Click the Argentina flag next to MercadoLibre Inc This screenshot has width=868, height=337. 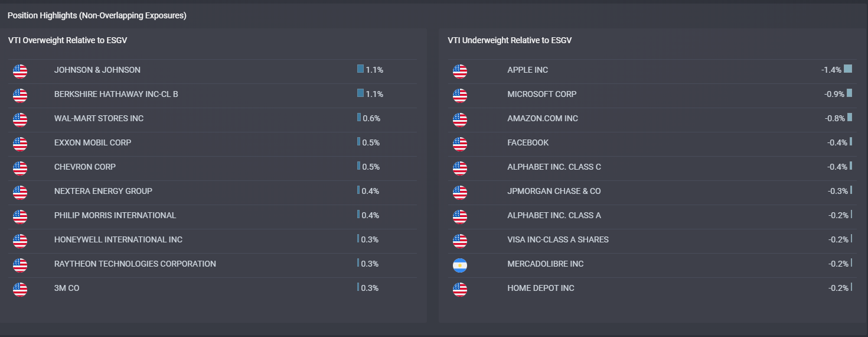(x=460, y=265)
